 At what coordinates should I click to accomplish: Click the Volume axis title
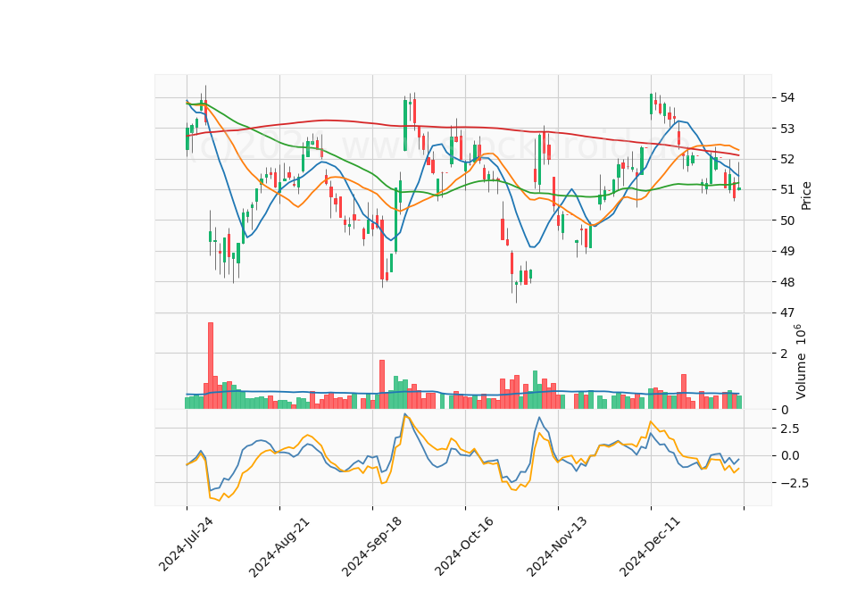tap(800, 362)
